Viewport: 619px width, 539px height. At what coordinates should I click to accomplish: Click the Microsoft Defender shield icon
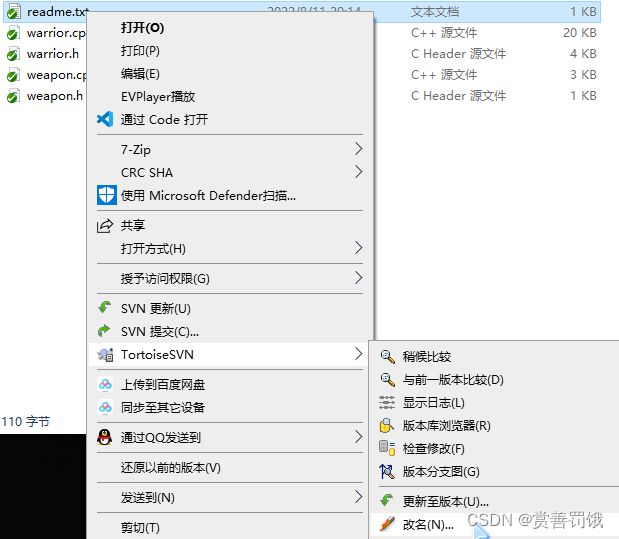(x=107, y=195)
